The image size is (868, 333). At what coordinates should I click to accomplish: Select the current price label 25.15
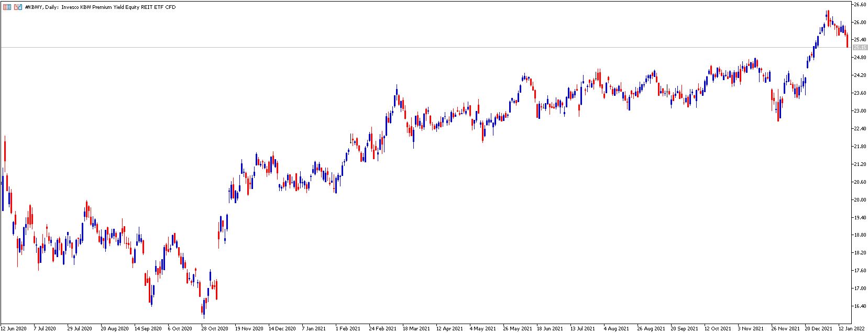coord(859,48)
